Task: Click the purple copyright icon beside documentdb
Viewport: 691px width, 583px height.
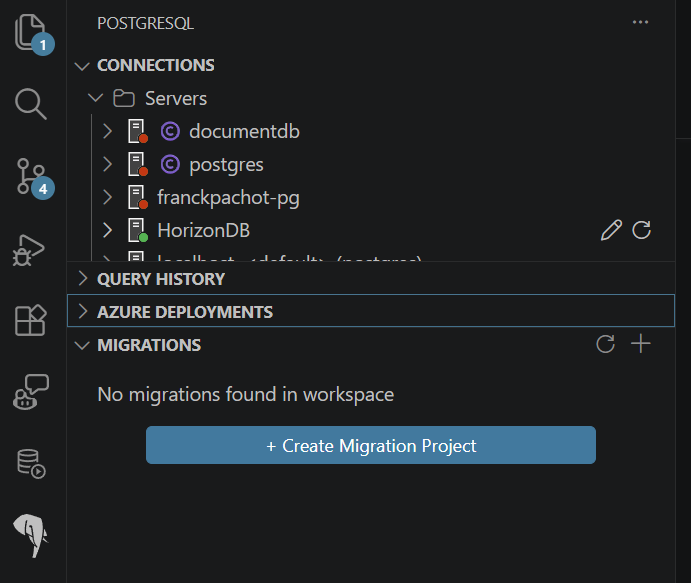Action: point(170,131)
